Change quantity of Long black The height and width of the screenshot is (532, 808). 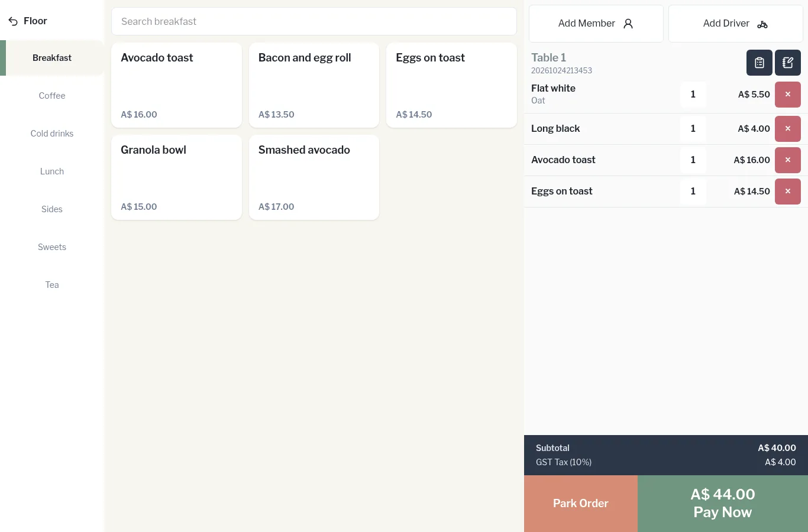(693, 129)
